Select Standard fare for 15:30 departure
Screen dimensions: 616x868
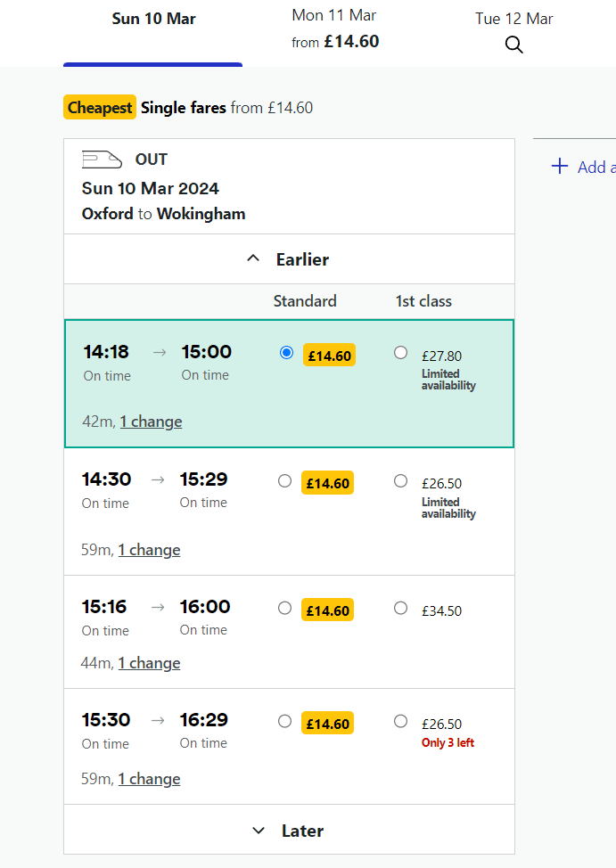point(284,721)
